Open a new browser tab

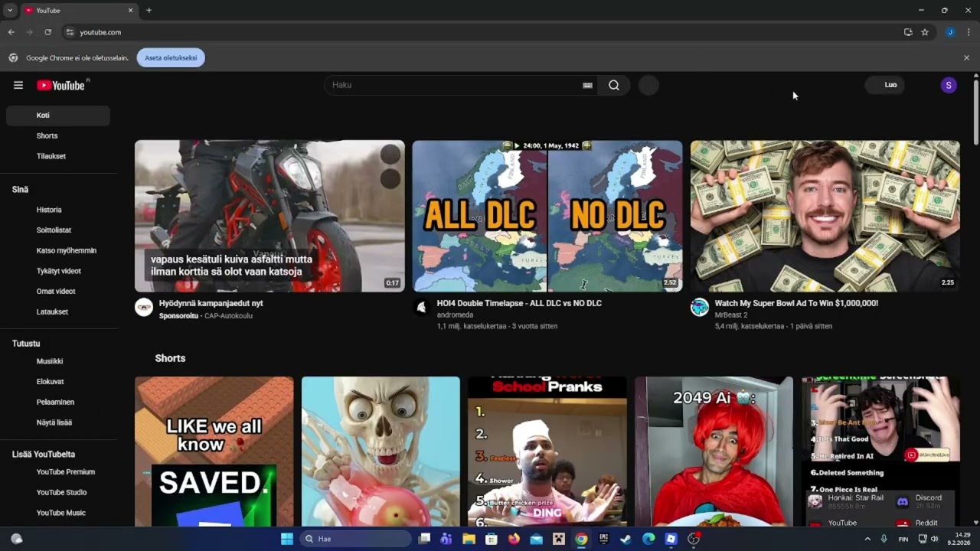[149, 10]
